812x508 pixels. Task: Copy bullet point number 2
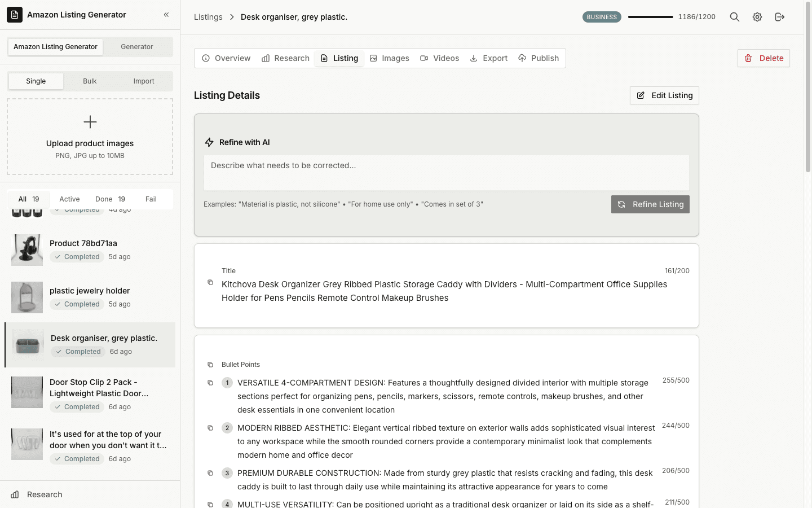(x=210, y=428)
